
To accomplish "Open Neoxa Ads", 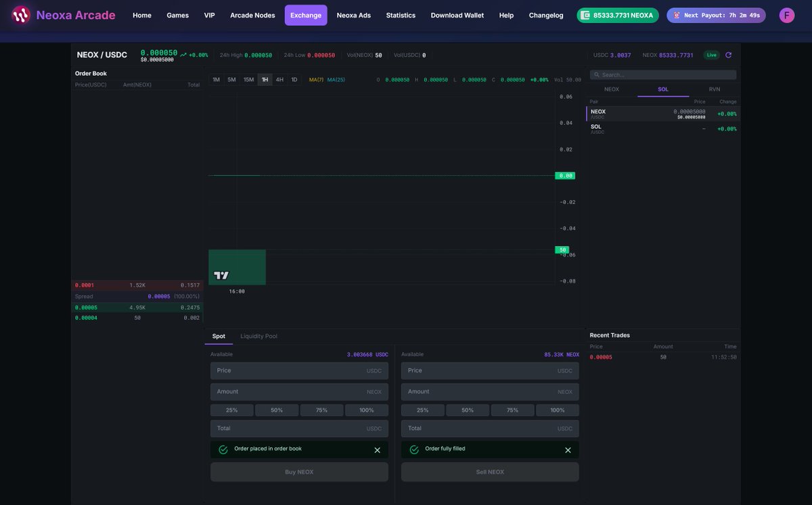I will [354, 15].
